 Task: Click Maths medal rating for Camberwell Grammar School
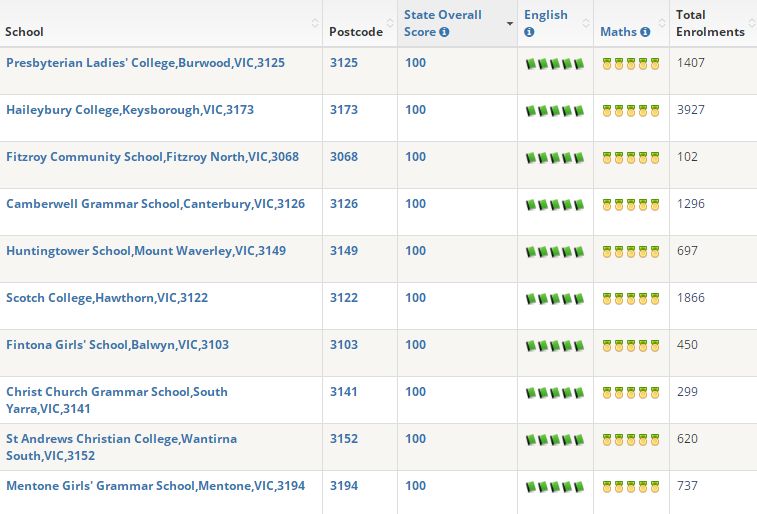click(x=631, y=205)
